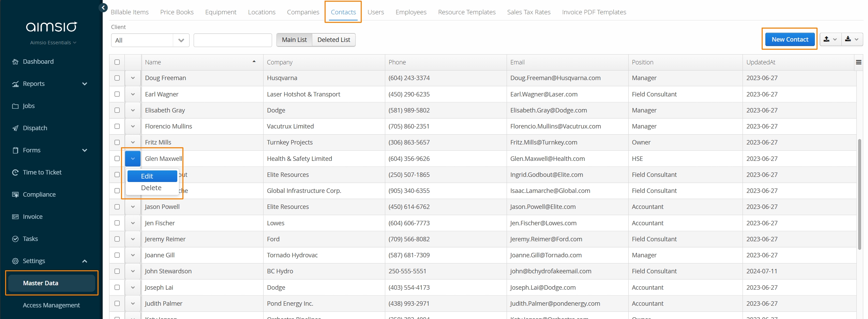Collapse the sidebar with the arrow icon
The image size is (868, 319).
pyautogui.click(x=103, y=7)
